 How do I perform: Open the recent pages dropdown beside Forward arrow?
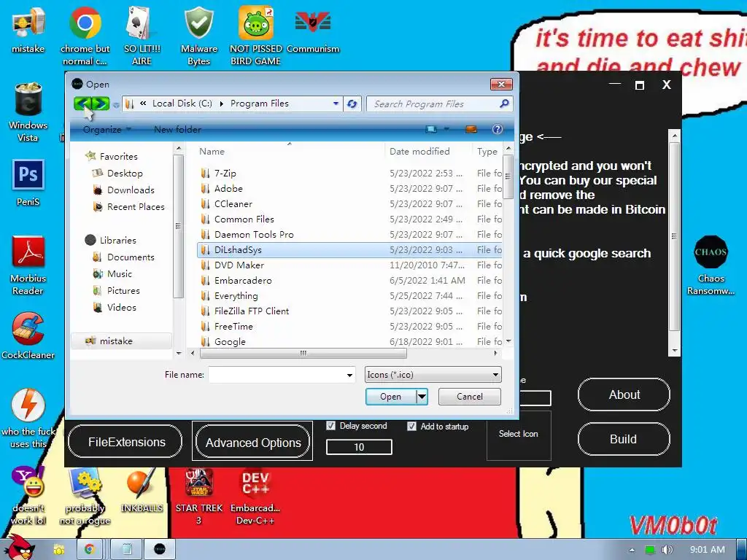coord(116,105)
